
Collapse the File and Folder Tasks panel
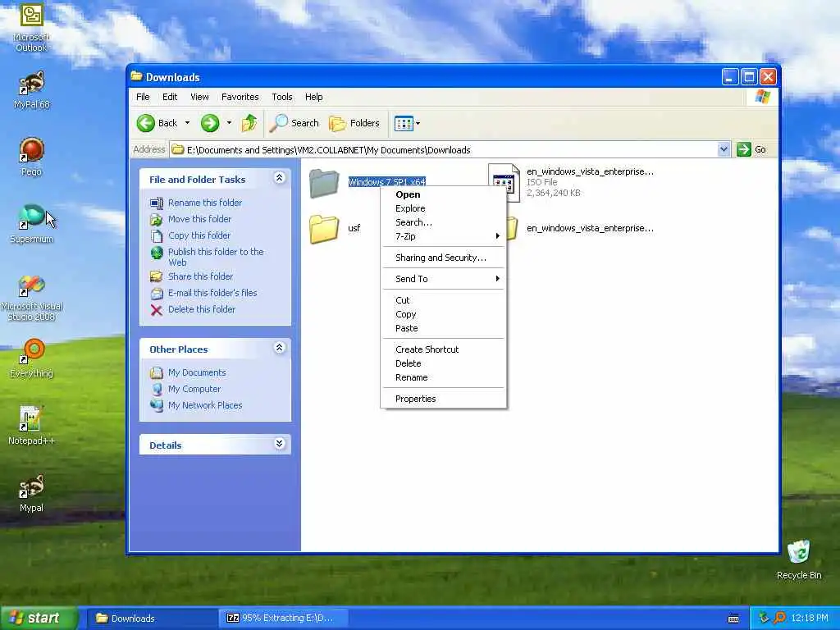(x=279, y=178)
